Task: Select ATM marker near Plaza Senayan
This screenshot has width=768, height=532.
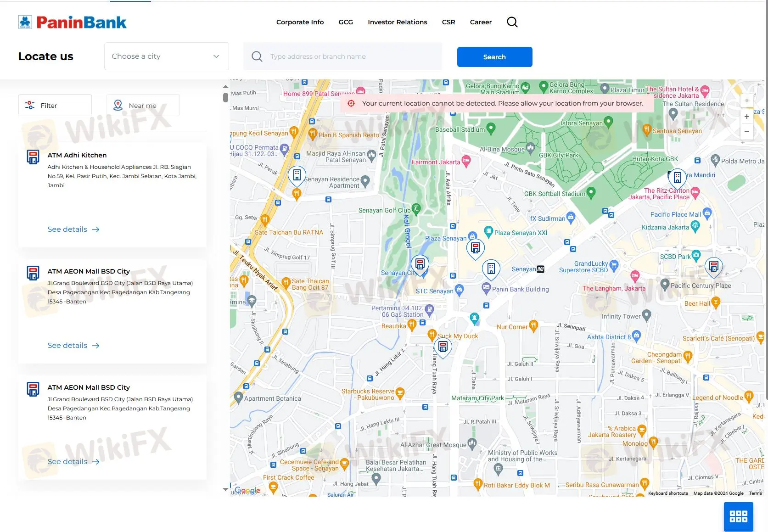Action: (476, 248)
